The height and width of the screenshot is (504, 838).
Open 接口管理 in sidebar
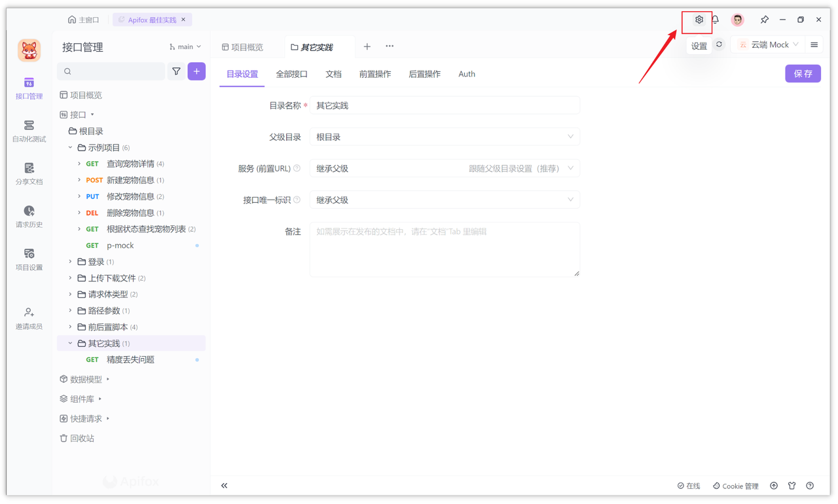(29, 88)
